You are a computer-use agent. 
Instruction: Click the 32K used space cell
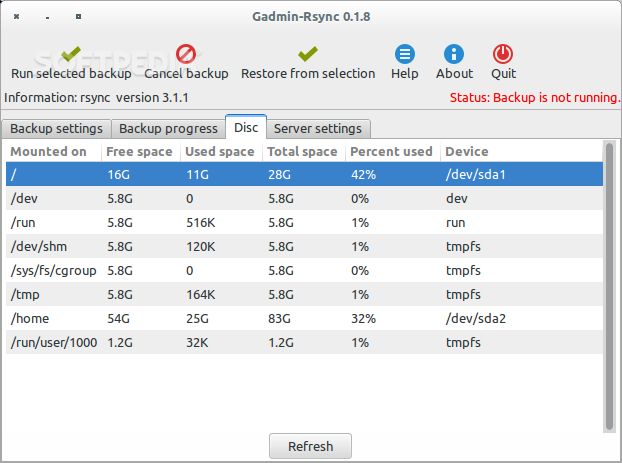point(197,342)
